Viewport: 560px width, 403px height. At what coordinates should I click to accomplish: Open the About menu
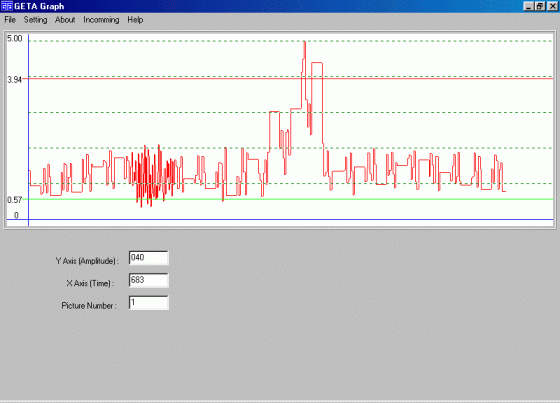point(65,20)
